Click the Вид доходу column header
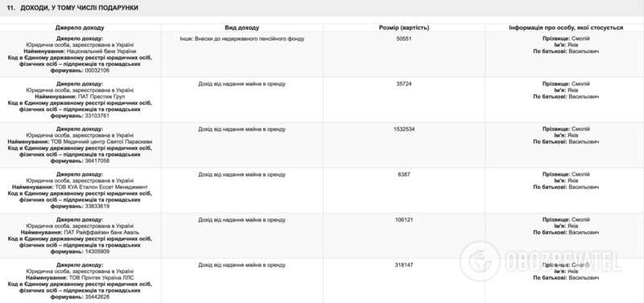 click(242, 27)
